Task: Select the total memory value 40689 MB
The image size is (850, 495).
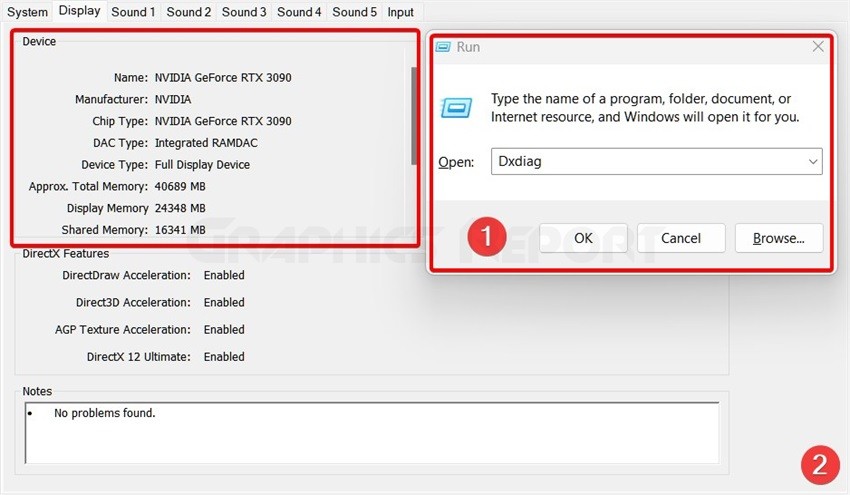Action: coord(180,186)
